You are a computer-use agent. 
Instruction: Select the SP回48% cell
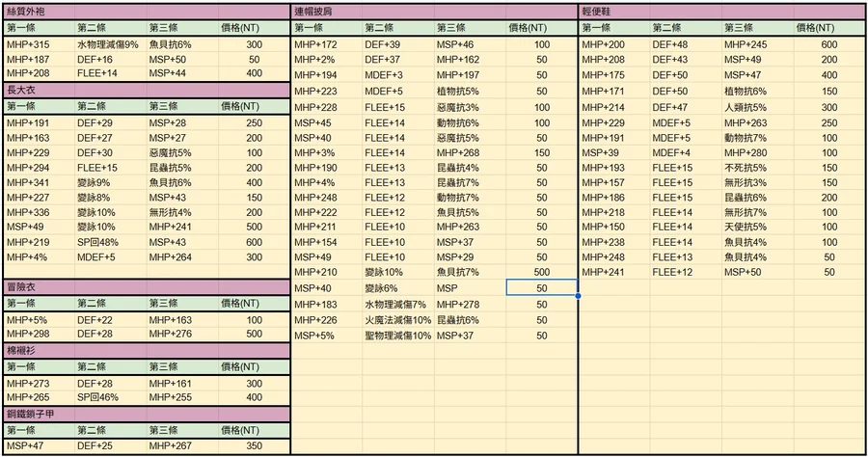click(x=110, y=242)
